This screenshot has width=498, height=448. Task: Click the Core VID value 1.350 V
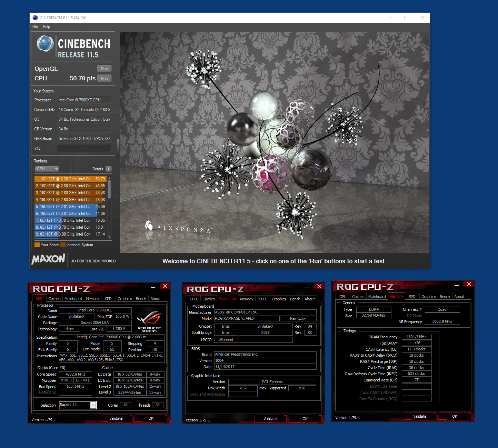(x=119, y=329)
